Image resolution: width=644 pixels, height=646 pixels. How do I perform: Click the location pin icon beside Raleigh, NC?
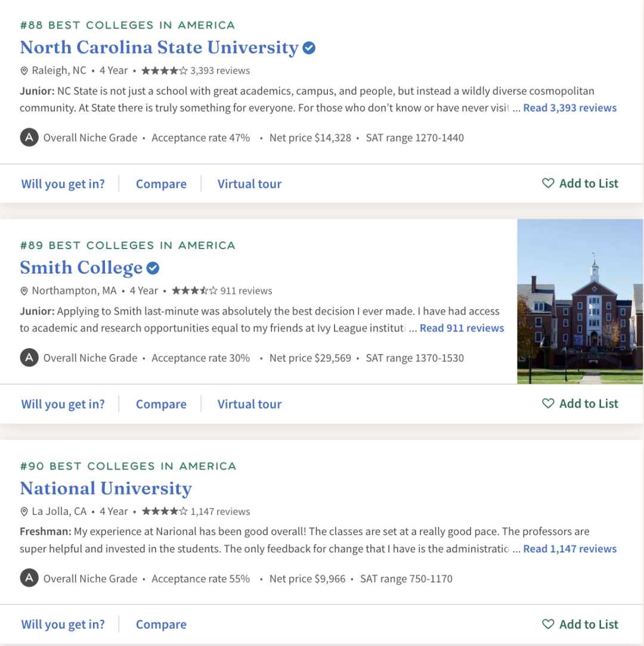[x=24, y=71]
